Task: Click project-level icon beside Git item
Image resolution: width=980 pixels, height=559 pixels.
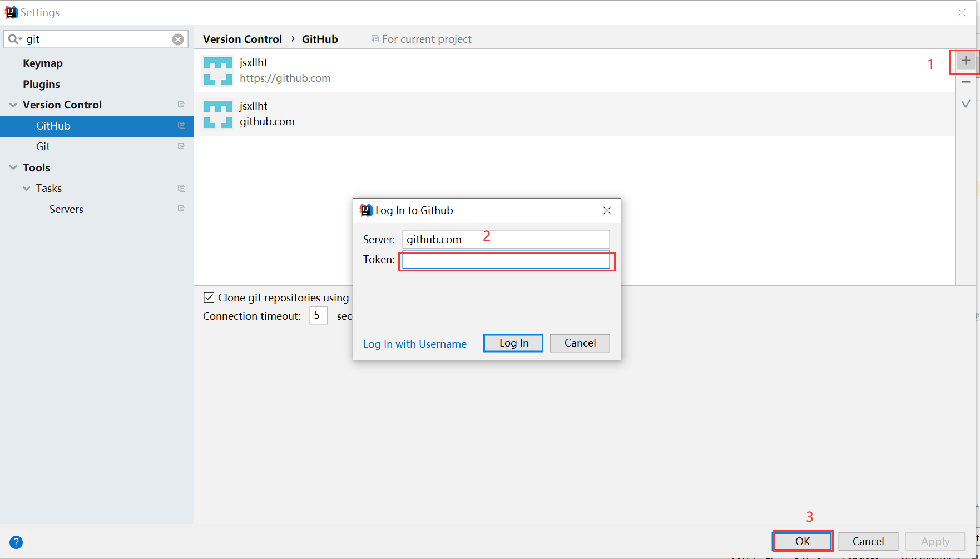Action: pos(181,147)
